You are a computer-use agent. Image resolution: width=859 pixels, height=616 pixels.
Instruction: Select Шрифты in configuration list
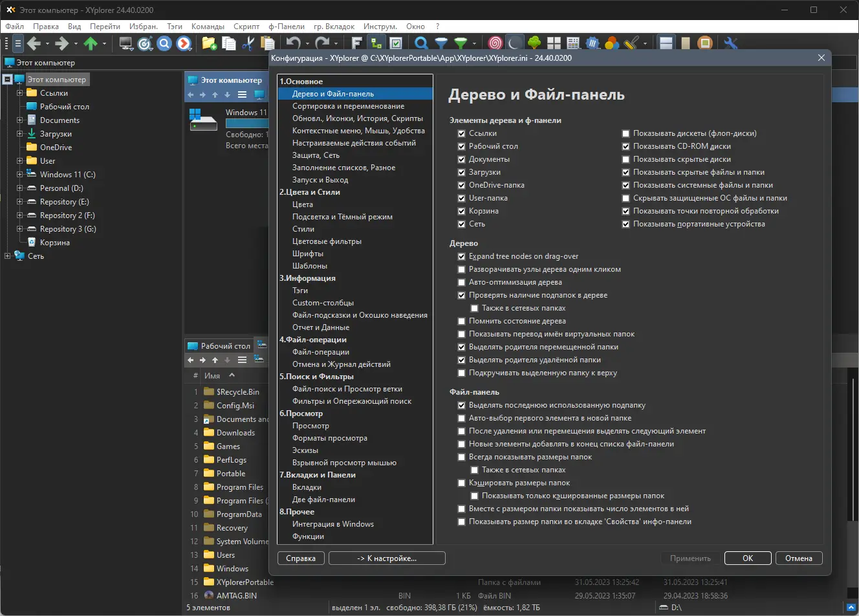tap(308, 254)
